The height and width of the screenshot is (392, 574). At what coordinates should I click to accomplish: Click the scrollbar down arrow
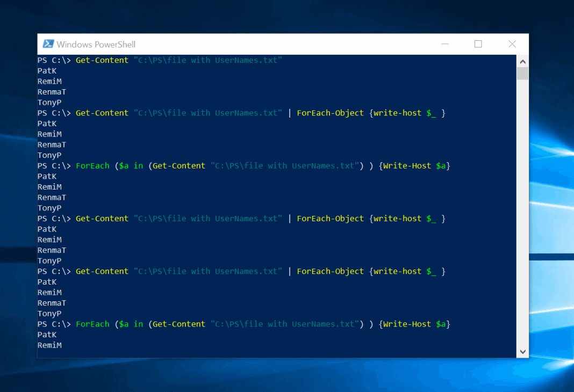(522, 351)
